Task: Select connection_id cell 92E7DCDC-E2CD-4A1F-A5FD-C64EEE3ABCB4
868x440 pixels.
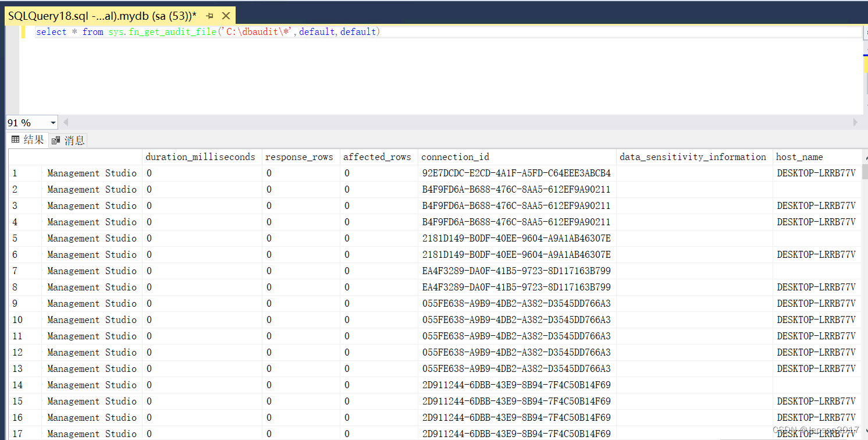Action: (x=517, y=173)
